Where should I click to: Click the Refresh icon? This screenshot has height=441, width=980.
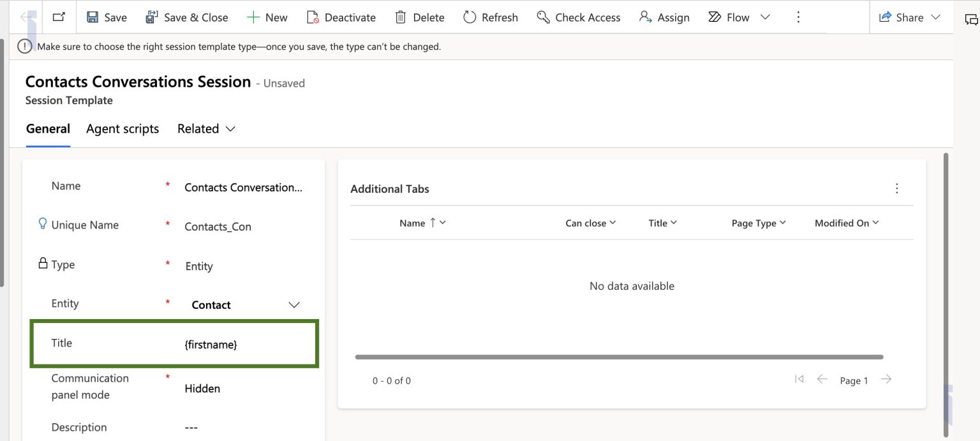point(470,17)
